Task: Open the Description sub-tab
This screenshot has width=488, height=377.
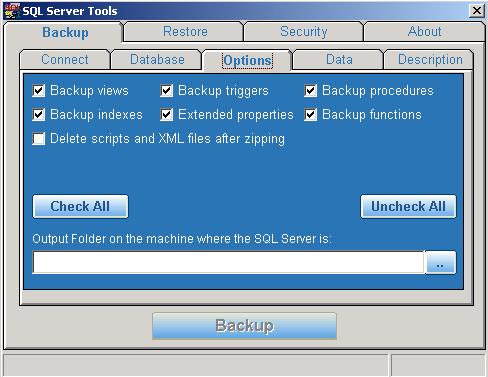Action: (x=430, y=59)
